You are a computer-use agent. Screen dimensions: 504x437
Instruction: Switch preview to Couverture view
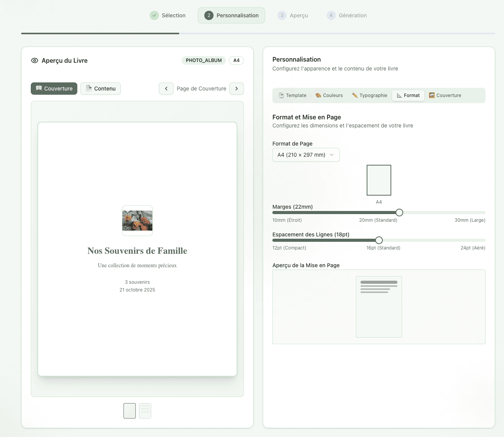point(54,89)
